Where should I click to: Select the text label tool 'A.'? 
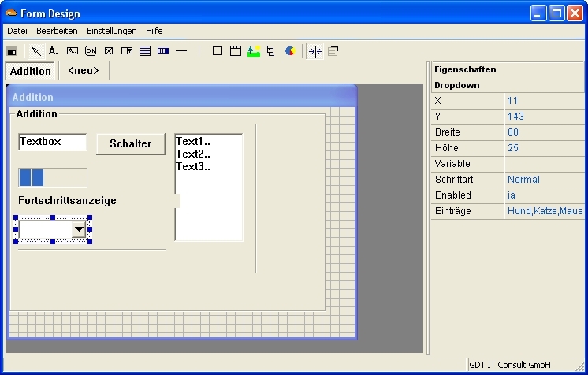[x=54, y=51]
